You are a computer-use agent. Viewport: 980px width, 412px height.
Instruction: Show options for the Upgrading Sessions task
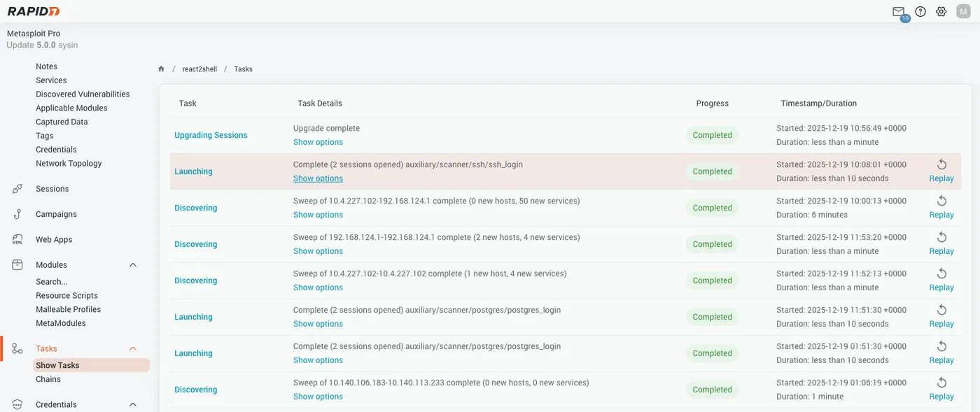tap(318, 141)
